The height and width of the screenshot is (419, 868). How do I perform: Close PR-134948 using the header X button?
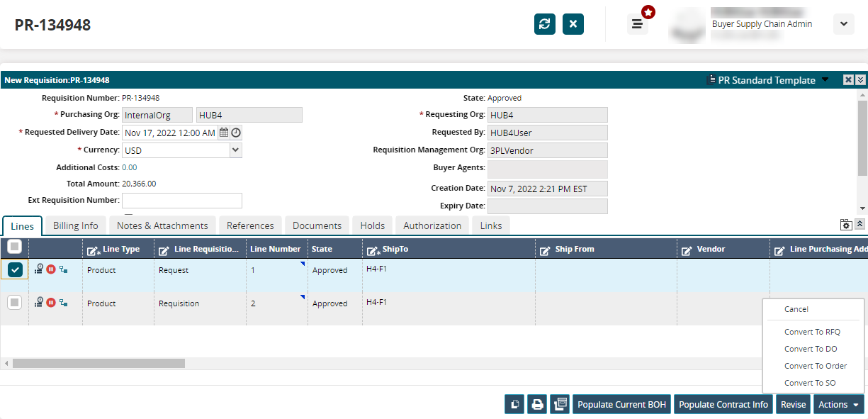(573, 24)
